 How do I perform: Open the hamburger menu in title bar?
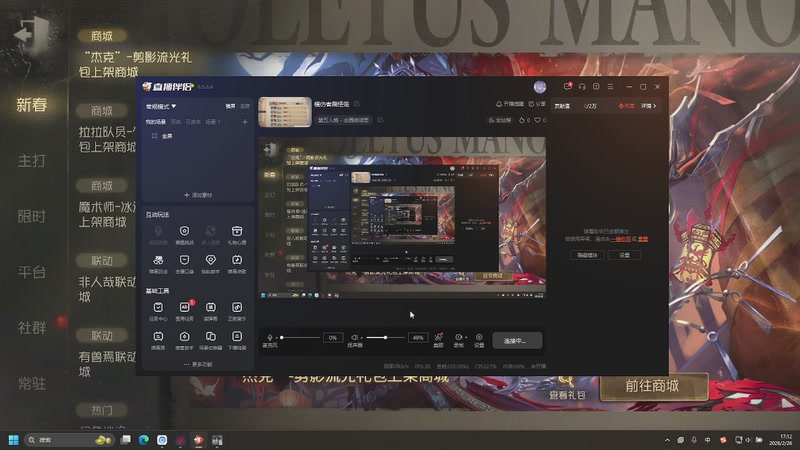pyautogui.click(x=610, y=87)
